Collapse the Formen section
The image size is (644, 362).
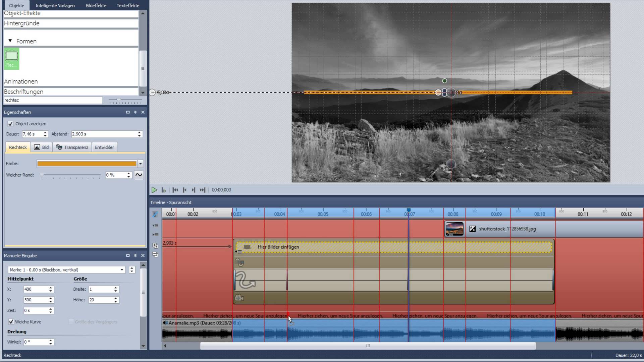click(x=10, y=41)
